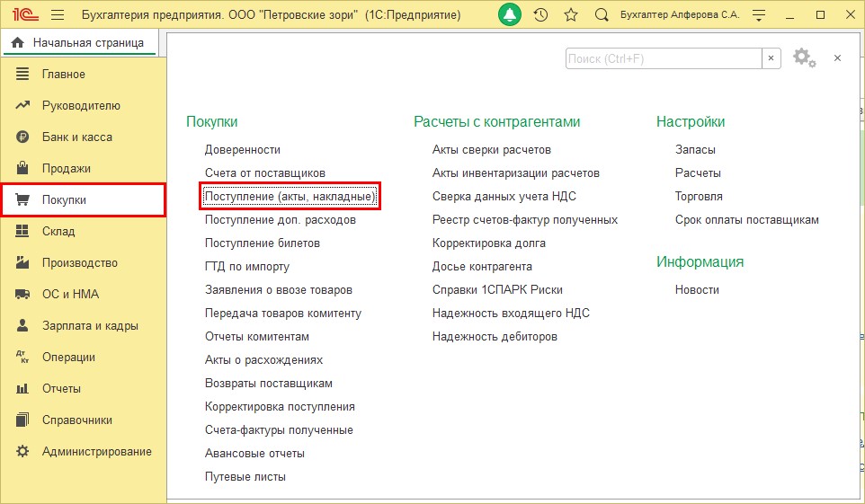Screen dimensions: 865x504
Task: Open Поступление билетов
Action: [x=262, y=243]
